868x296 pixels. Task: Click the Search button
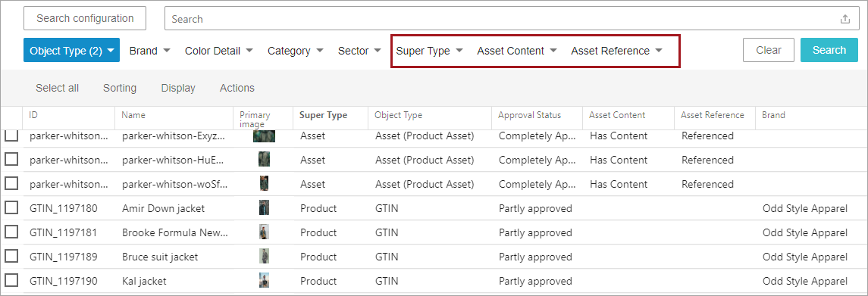tap(829, 50)
